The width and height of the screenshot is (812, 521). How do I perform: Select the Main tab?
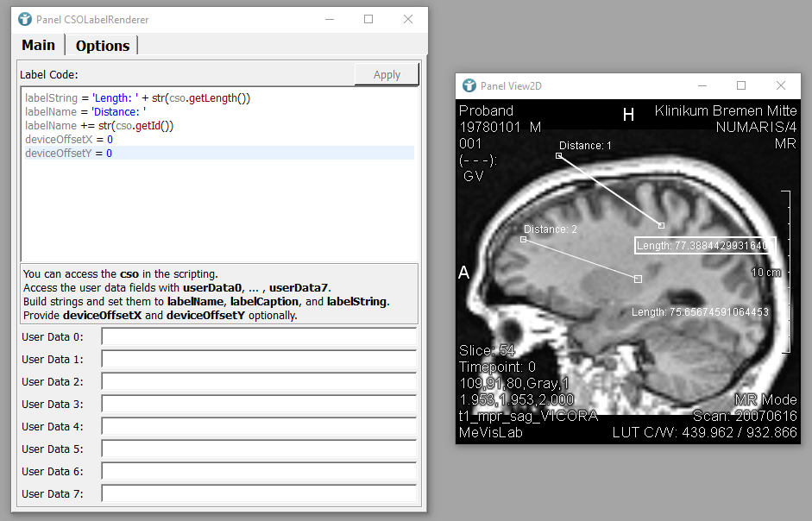[39, 46]
